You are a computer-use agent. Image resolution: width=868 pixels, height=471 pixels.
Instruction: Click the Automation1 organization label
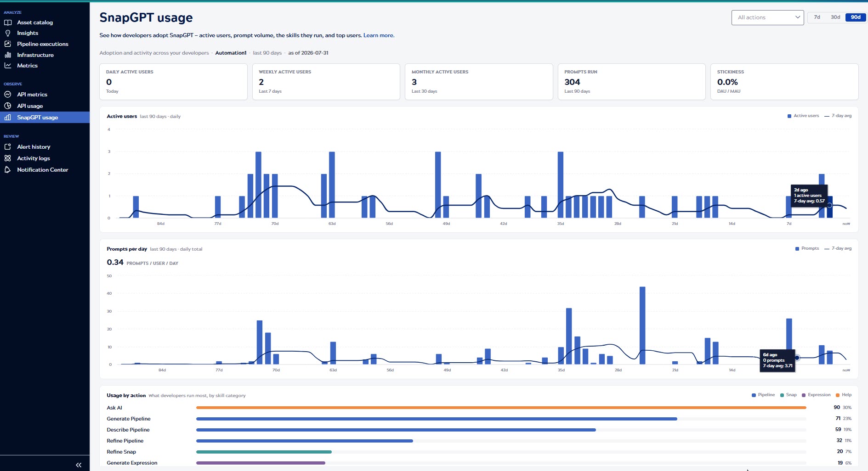[x=231, y=53]
